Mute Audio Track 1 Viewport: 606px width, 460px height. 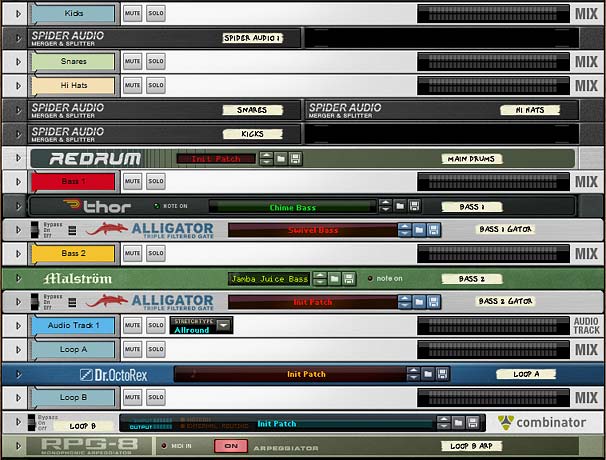[133, 325]
